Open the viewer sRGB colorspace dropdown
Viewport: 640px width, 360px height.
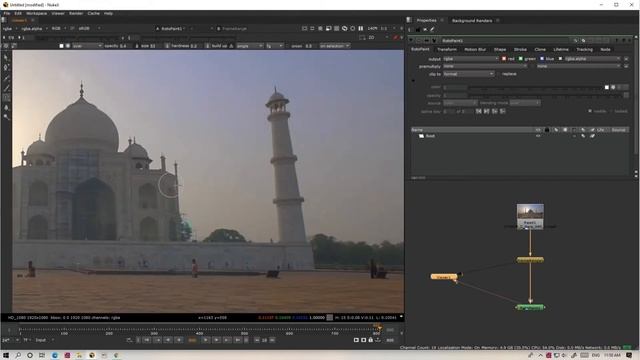[x=89, y=29]
